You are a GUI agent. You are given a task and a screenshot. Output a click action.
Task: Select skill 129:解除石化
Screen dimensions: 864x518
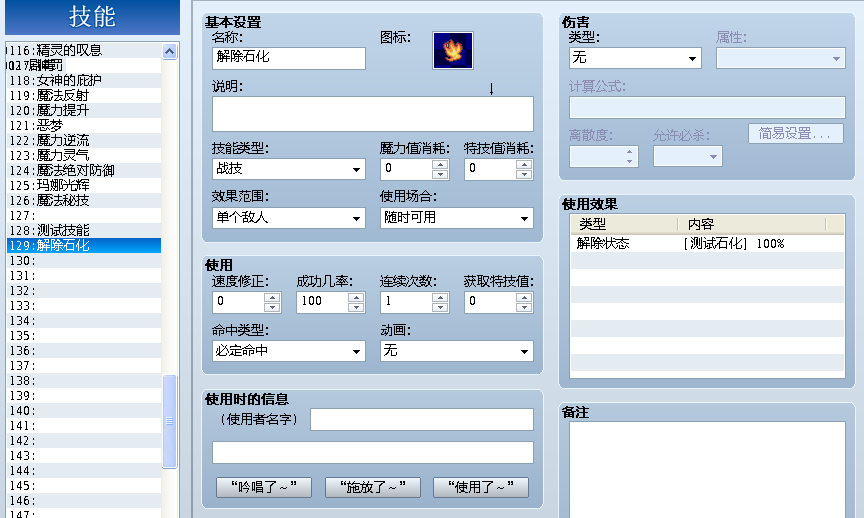click(84, 246)
